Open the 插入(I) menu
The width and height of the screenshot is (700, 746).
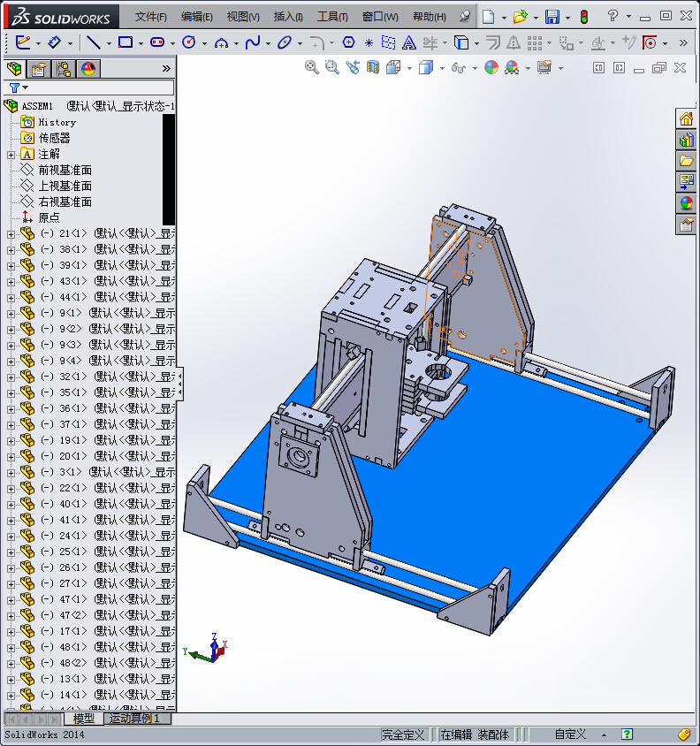pos(288,17)
